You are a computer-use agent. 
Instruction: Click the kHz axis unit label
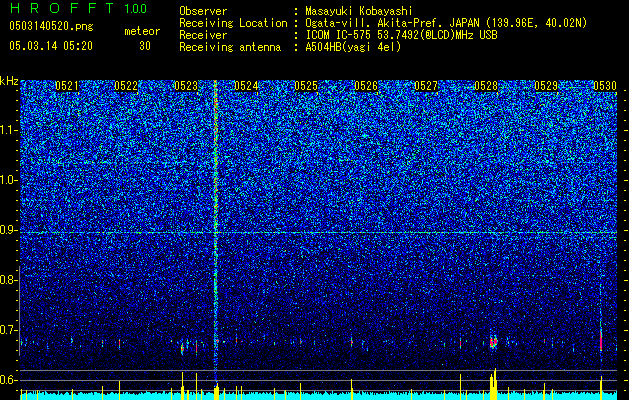(9, 81)
